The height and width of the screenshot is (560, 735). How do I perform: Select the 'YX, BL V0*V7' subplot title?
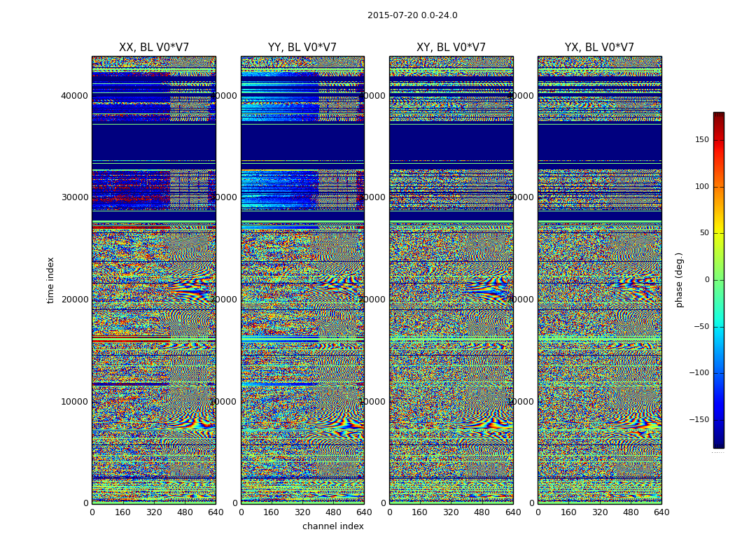599,48
